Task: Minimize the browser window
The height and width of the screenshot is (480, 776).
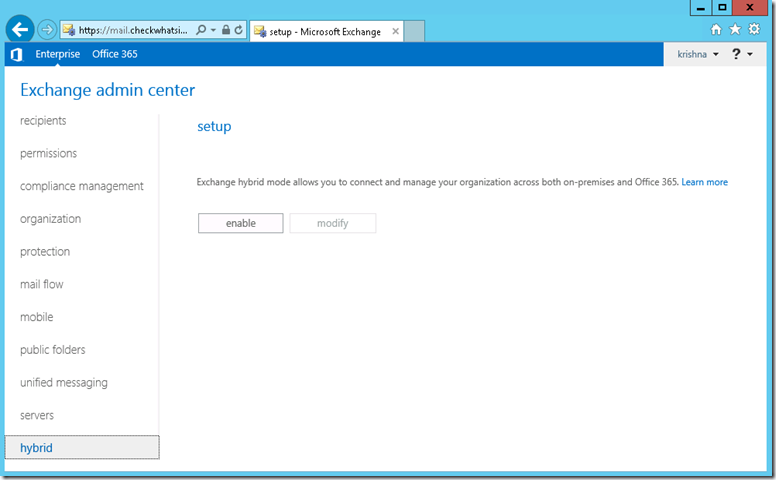Action: (701, 7)
